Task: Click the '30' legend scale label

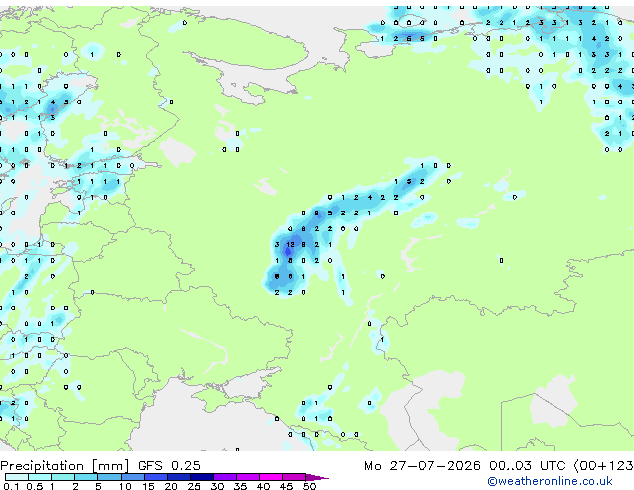Action: [218, 486]
